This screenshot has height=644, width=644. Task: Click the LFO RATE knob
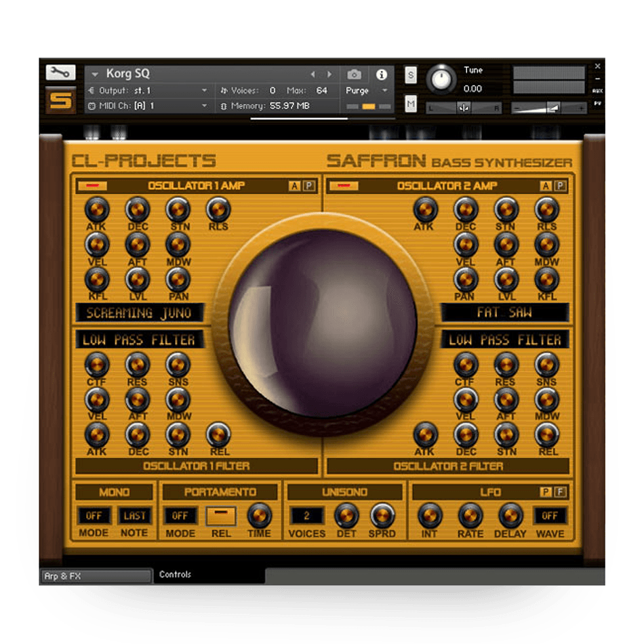[x=470, y=515]
